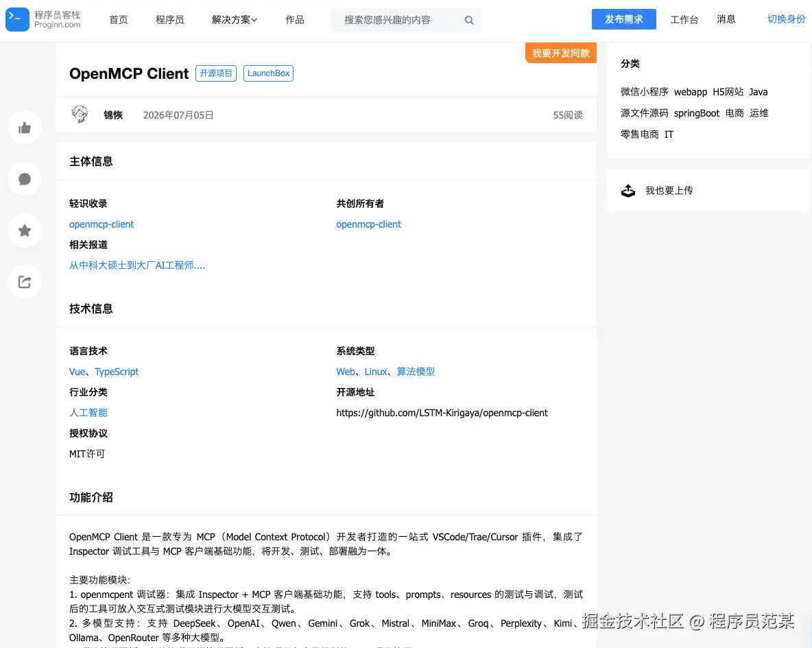This screenshot has height=648, width=812.
Task: Select the webapp category
Action: point(691,92)
